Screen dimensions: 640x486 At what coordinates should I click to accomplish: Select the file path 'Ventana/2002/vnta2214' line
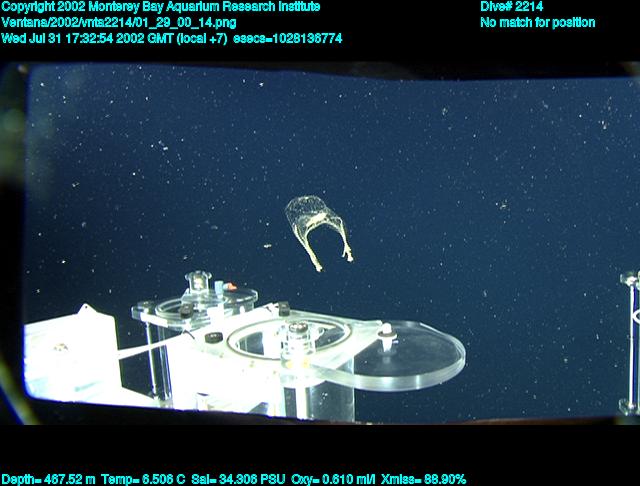(119, 22)
